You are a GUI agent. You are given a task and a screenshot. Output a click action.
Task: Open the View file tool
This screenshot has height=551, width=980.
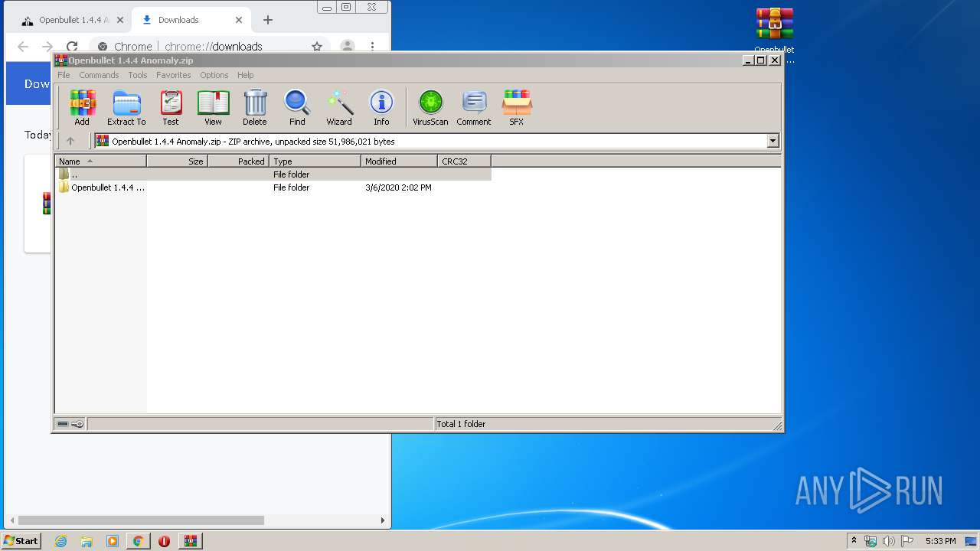[x=213, y=107]
